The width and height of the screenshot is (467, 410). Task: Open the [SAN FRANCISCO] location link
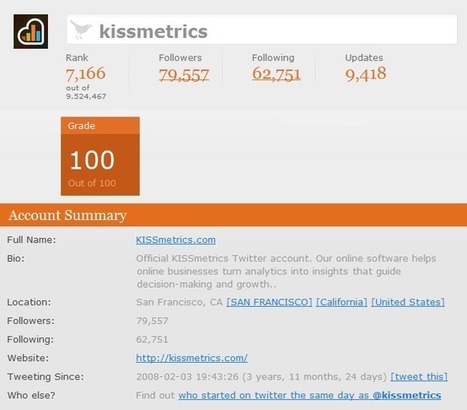coord(269,302)
